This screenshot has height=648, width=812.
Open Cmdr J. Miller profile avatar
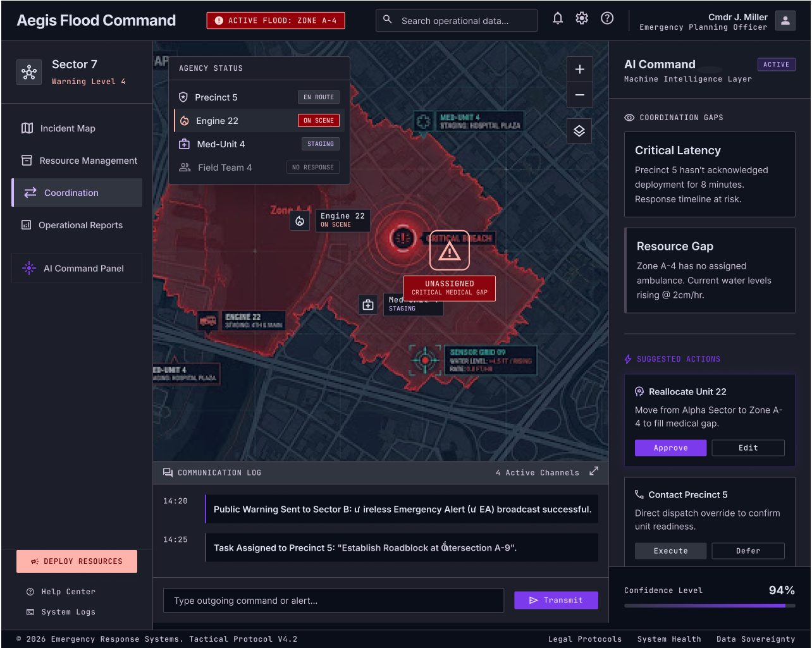785,20
